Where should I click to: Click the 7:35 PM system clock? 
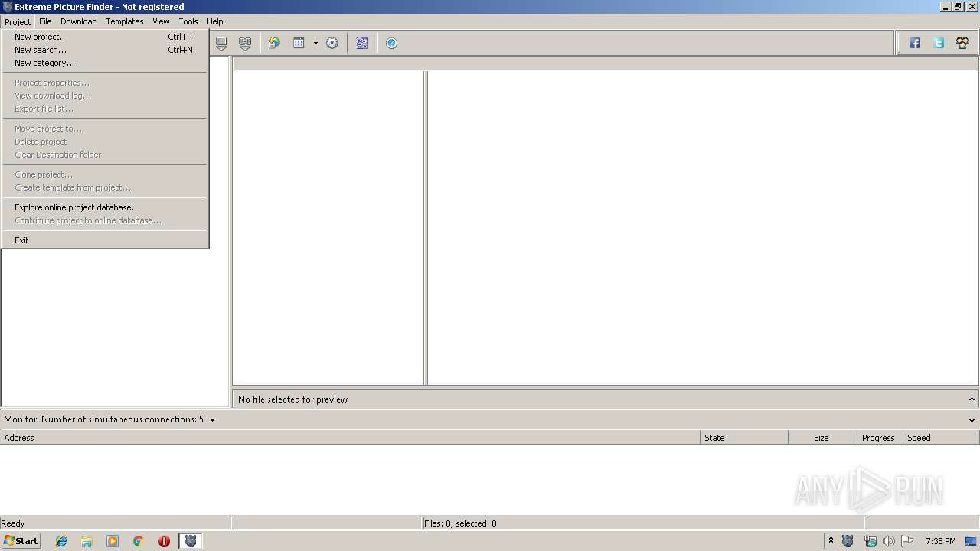click(940, 541)
